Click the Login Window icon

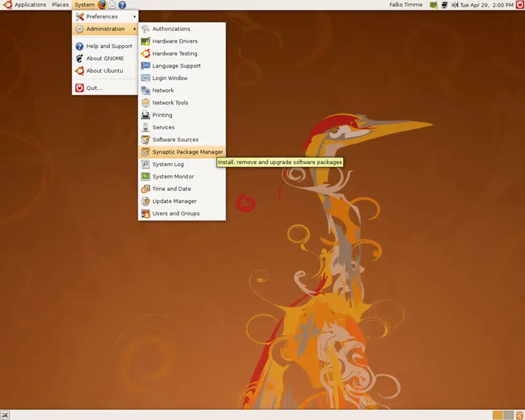click(x=145, y=78)
